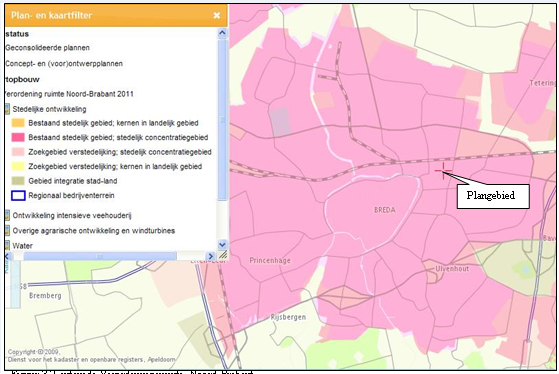Click the Water layer icon

pos(7,246)
